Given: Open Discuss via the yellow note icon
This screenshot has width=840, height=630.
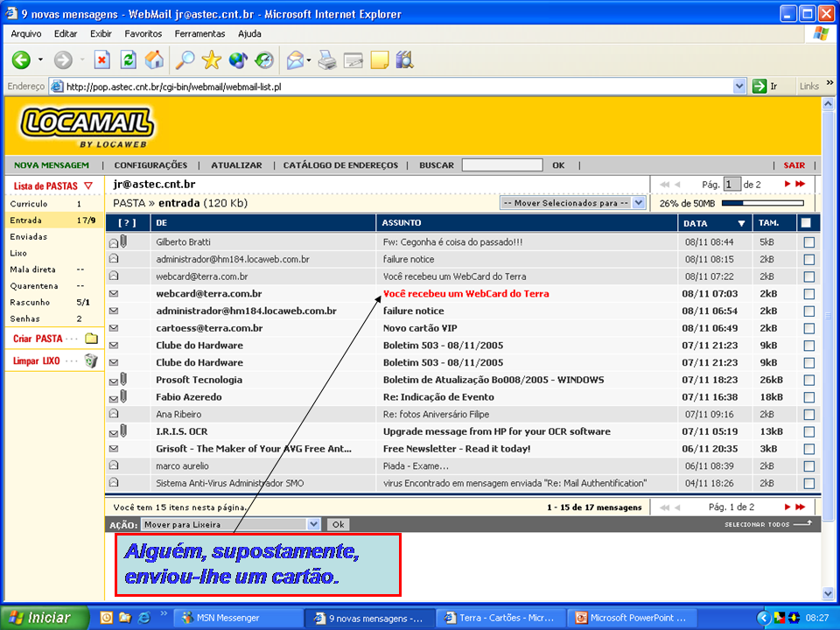Looking at the screenshot, I should click(379, 60).
